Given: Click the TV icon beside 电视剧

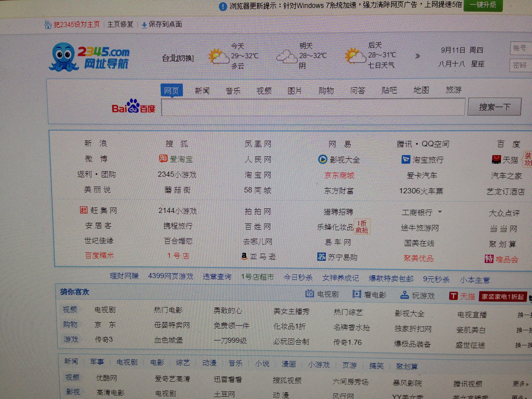Looking at the screenshot, I should (x=310, y=293).
